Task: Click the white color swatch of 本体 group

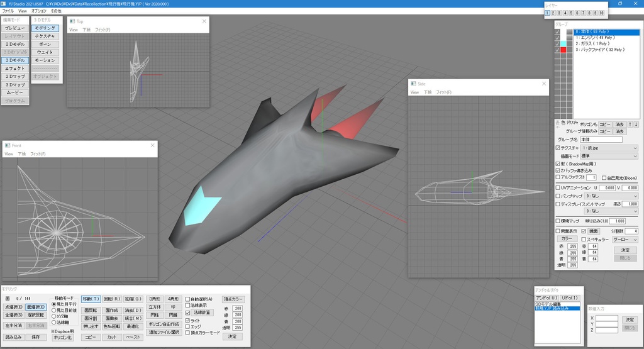Action: (563, 31)
